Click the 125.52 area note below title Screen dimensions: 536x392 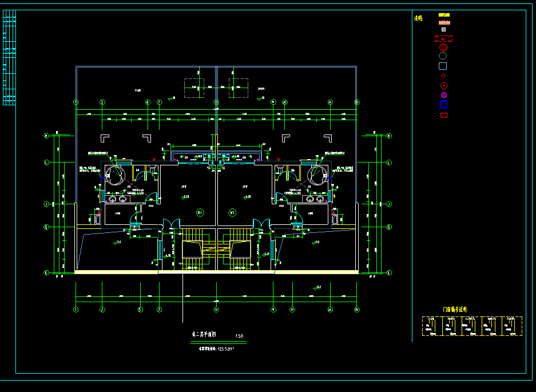[x=217, y=349]
